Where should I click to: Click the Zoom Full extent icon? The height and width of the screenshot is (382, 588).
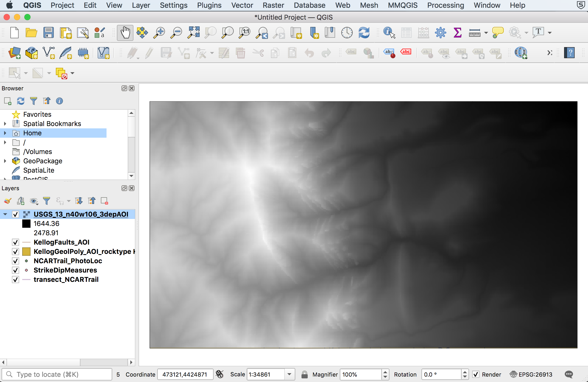(193, 33)
